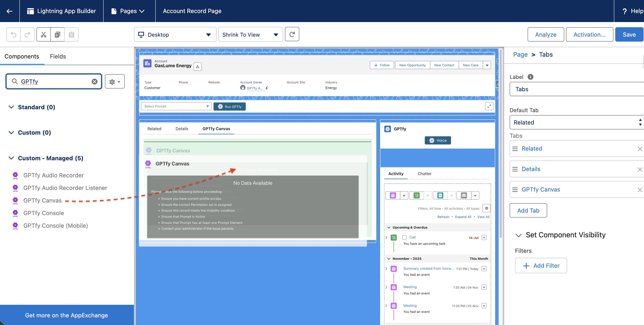Click the account hierarchy icon
644x325 pixels.
pos(198,67)
